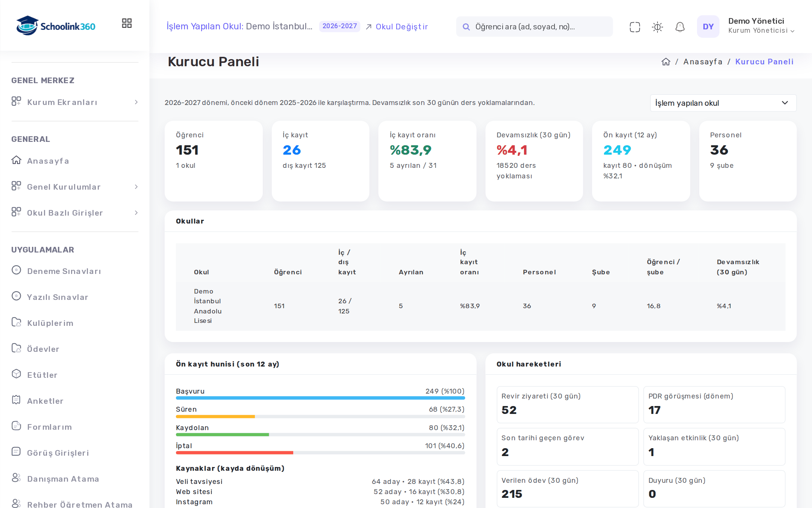Click the Revir ziyareti tile
This screenshot has width=812, height=508.
tap(568, 405)
